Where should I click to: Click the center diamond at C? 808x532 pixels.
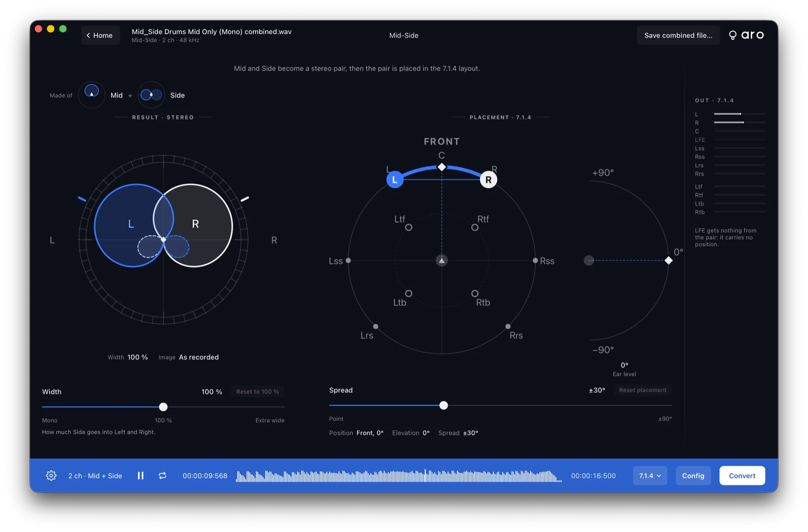442,167
